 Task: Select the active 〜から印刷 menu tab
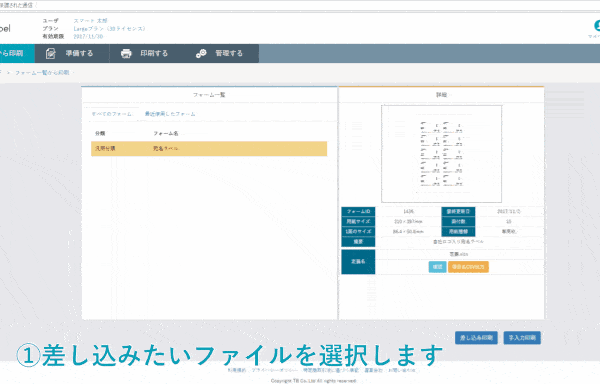point(17,54)
